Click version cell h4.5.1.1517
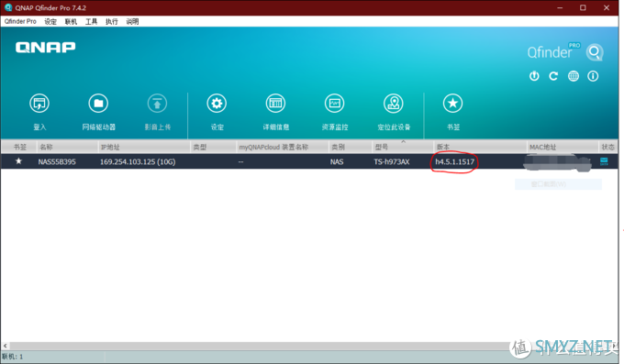The height and width of the screenshot is (364, 624). (x=455, y=161)
